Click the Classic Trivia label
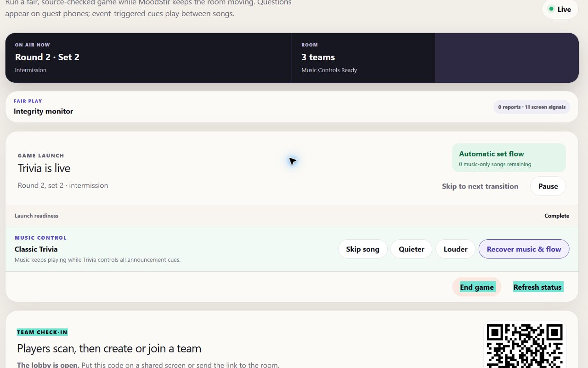The width and height of the screenshot is (588, 368). [36, 249]
